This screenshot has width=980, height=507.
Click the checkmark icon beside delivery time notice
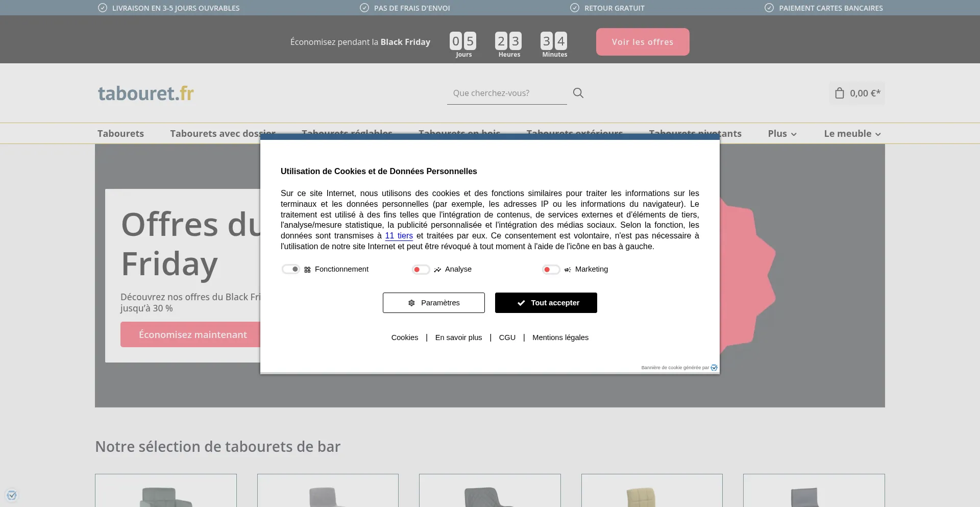(x=103, y=8)
